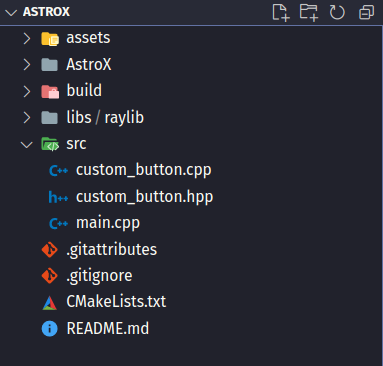Select the raylib segment of libs / raylib
This screenshot has height=366, width=383.
click(x=124, y=118)
